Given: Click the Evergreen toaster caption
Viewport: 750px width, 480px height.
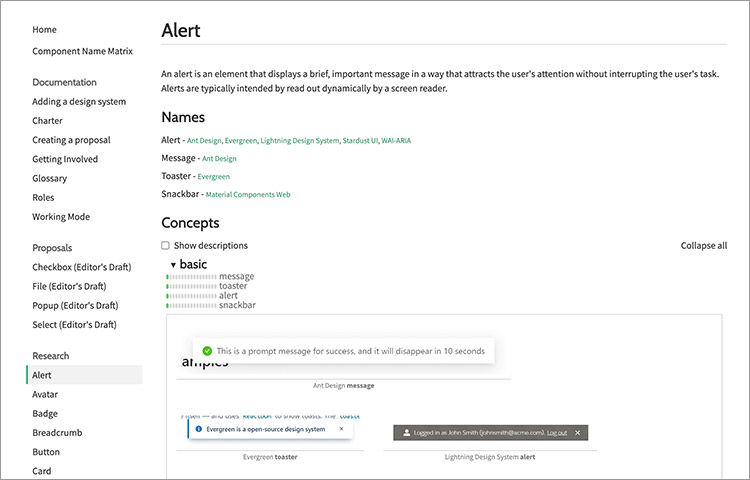Looking at the screenshot, I should [270, 457].
